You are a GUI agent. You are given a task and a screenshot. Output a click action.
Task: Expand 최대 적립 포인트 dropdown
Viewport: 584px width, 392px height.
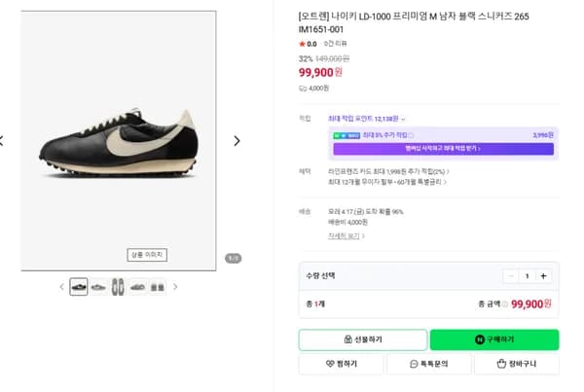tap(403, 119)
